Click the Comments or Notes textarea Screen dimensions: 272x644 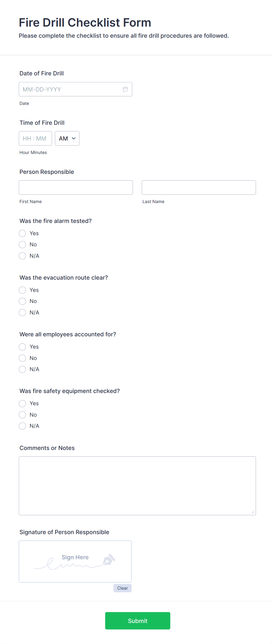coord(137,486)
